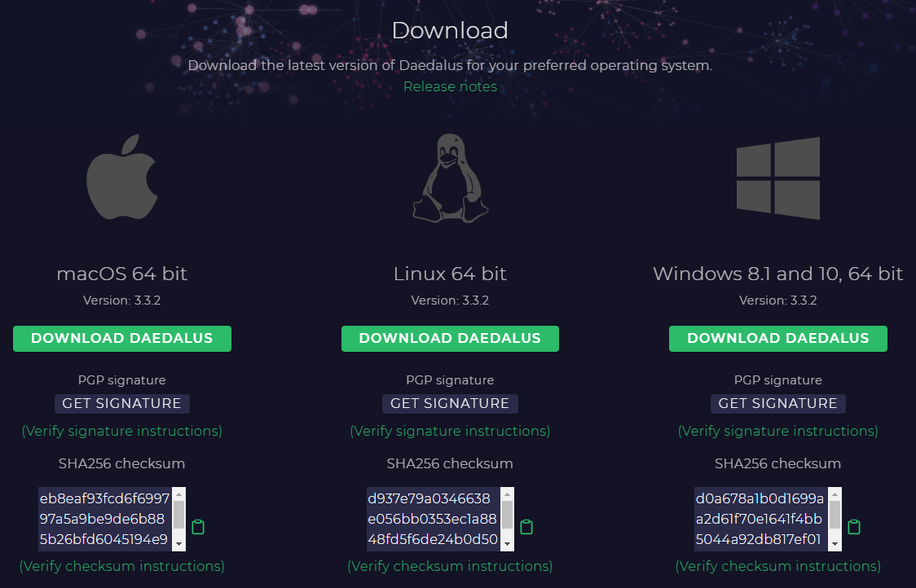Image resolution: width=916 pixels, height=588 pixels.
Task: Click scroll-up arrow in Windows checksum box
Action: coord(835,494)
